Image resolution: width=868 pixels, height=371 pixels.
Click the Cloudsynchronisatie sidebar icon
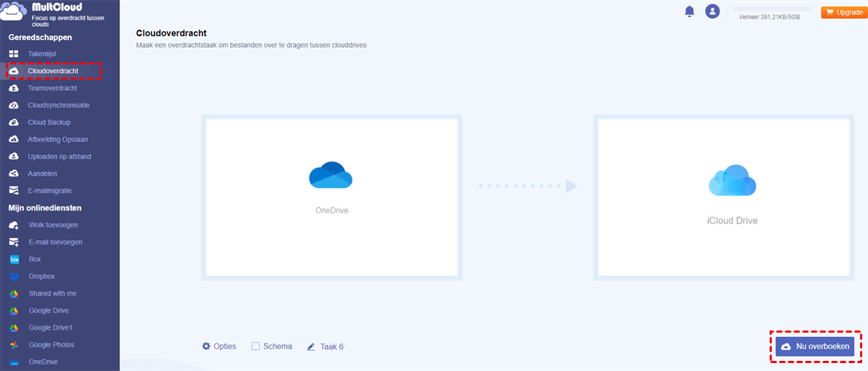pyautogui.click(x=14, y=105)
